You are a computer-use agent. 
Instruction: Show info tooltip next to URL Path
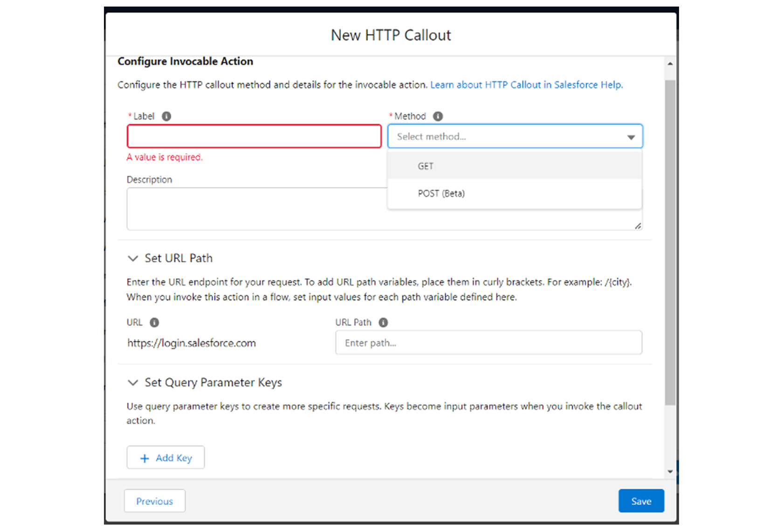383,322
